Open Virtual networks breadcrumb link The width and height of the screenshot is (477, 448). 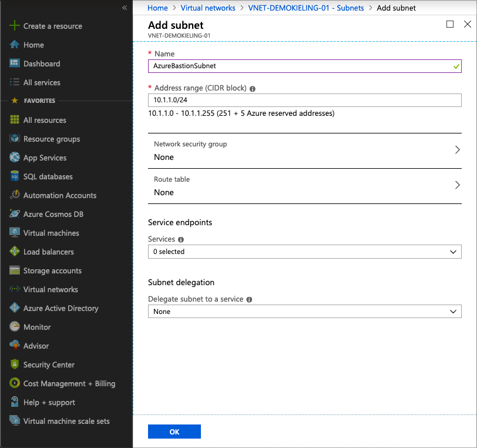(208, 8)
